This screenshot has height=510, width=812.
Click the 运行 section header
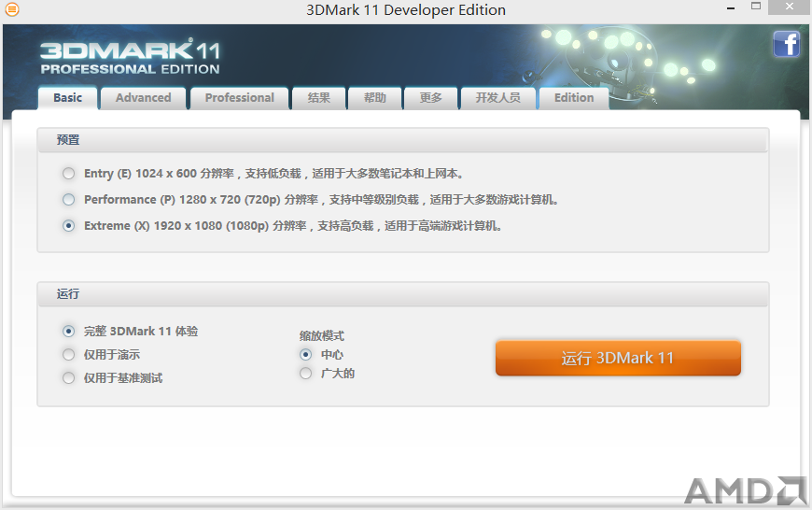(x=402, y=294)
